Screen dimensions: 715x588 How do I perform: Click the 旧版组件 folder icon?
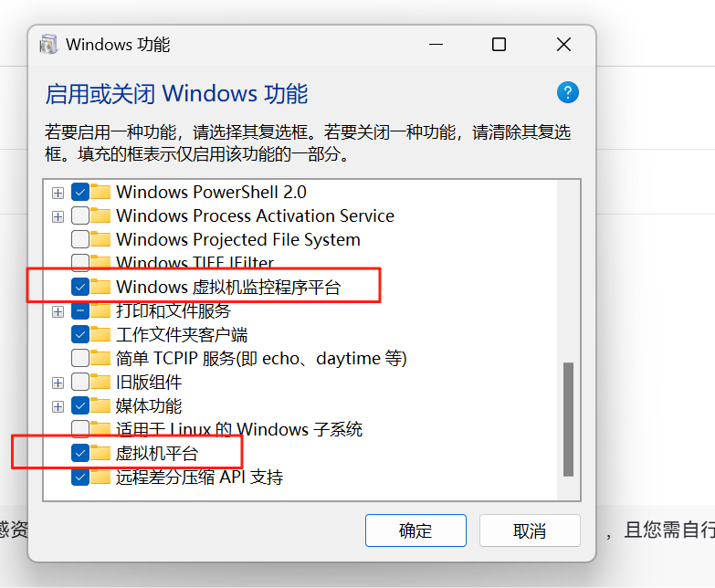pos(100,382)
